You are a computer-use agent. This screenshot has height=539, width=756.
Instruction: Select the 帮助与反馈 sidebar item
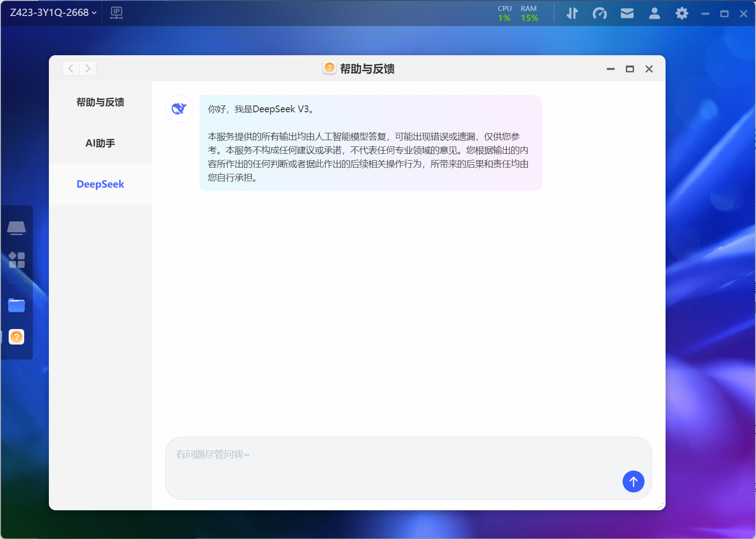coord(100,102)
